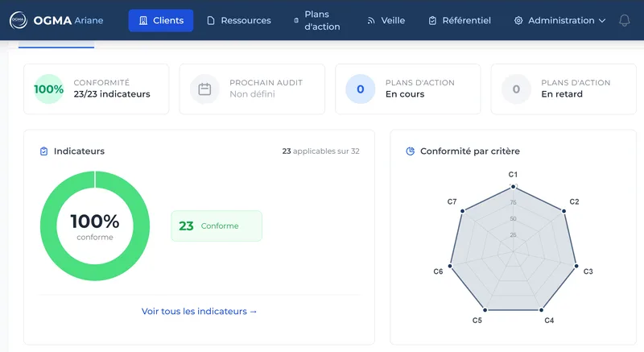The width and height of the screenshot is (644, 352).
Task: Click the document icon beside Ressources
Action: click(x=211, y=20)
